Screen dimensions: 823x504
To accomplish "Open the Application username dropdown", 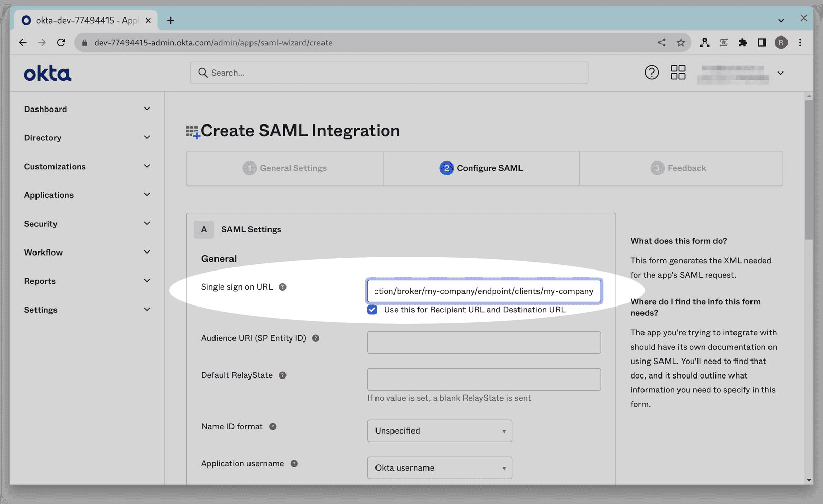I will click(x=440, y=468).
